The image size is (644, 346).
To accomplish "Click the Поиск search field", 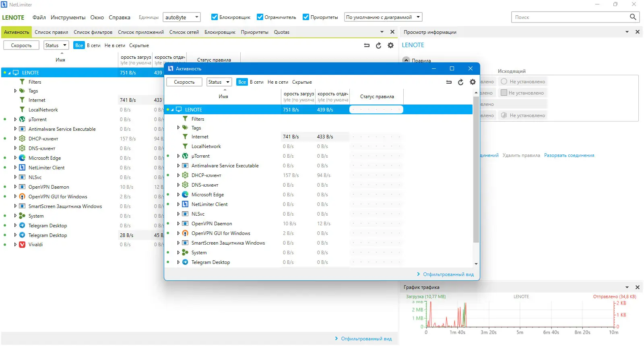I will click(571, 17).
